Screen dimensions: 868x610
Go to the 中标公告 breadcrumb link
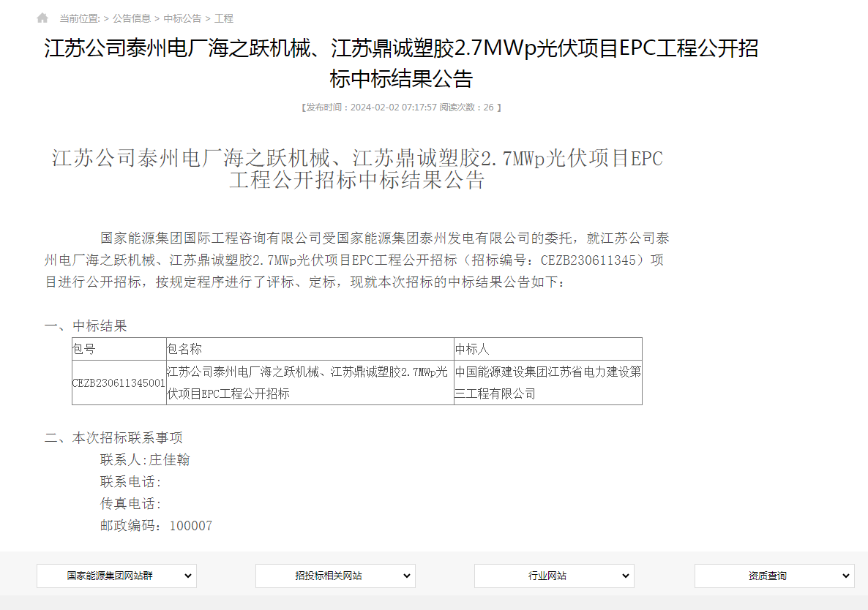click(182, 18)
